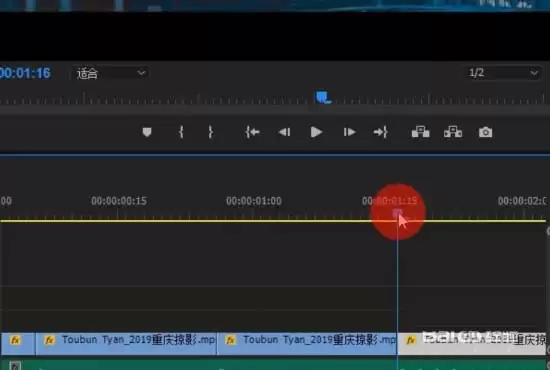Mark Out point with right brace icon
Image resolution: width=550 pixels, height=370 pixels.
(210, 132)
